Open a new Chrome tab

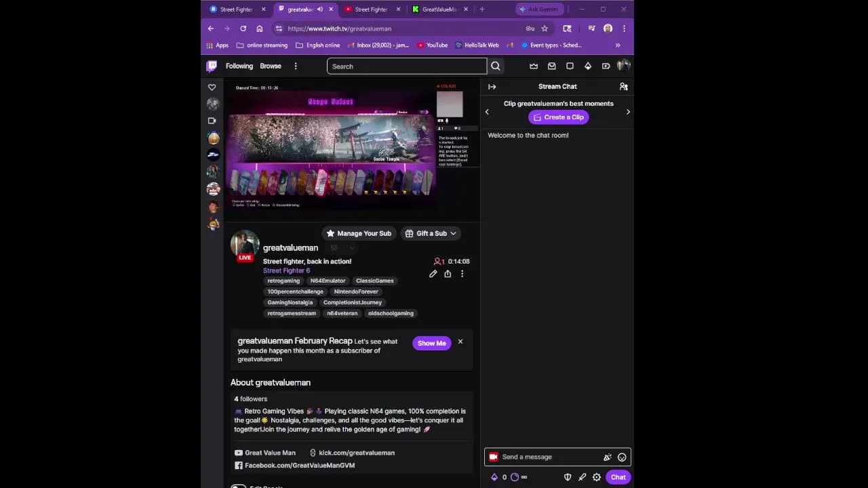coord(481,9)
